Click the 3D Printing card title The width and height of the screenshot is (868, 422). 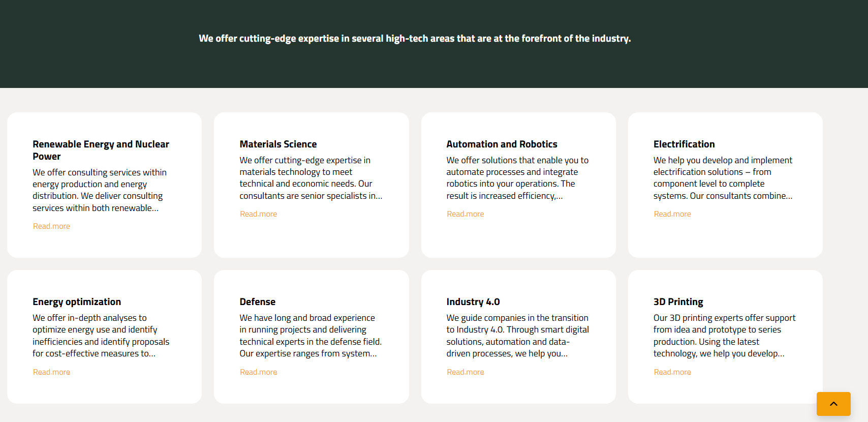[x=678, y=302]
